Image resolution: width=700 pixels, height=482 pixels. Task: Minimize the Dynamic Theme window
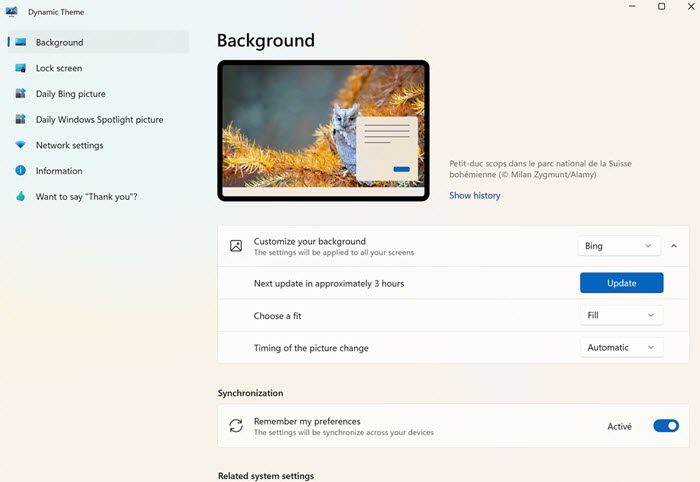(632, 6)
